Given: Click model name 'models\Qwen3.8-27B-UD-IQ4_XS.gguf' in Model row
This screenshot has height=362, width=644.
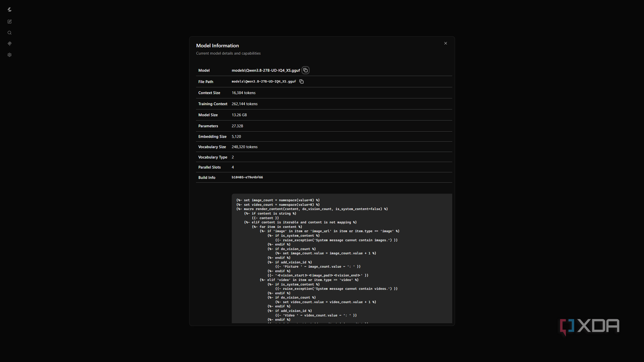Looking at the screenshot, I should (x=266, y=71).
